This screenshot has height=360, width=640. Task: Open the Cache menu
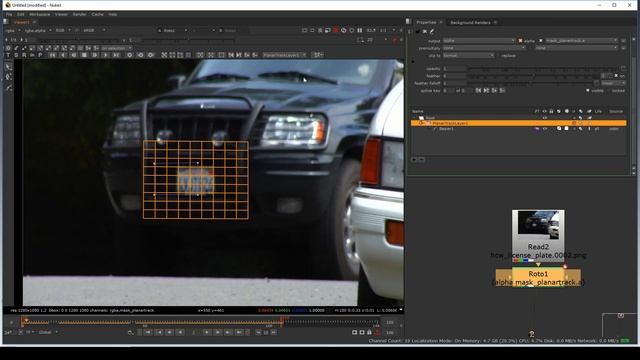click(x=97, y=14)
